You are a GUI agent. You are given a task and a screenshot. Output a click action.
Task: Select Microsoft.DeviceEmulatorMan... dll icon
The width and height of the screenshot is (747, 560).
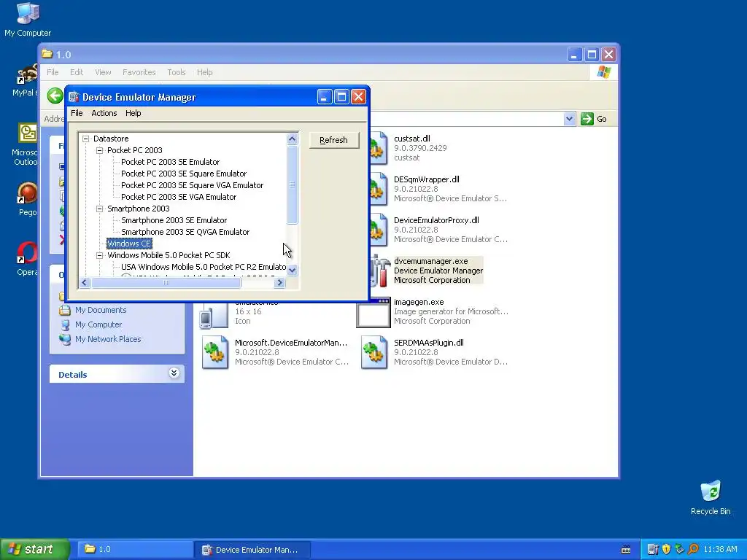tap(215, 352)
